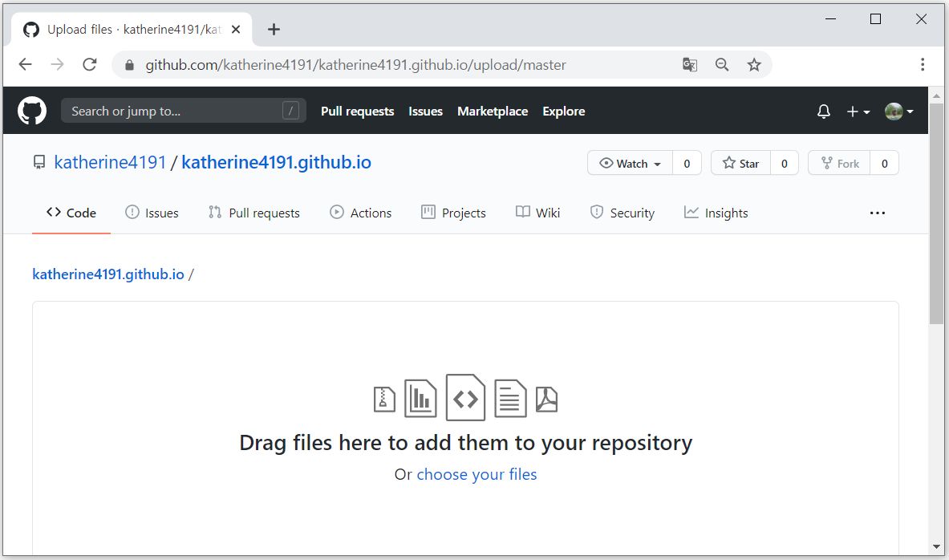949x560 pixels.
Task: Click the repository icon beside katherine4191
Action: (x=39, y=162)
